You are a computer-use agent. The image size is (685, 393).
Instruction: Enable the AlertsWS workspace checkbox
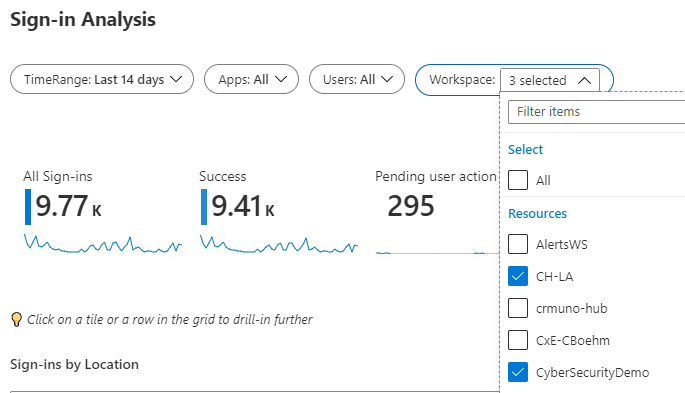(x=518, y=244)
